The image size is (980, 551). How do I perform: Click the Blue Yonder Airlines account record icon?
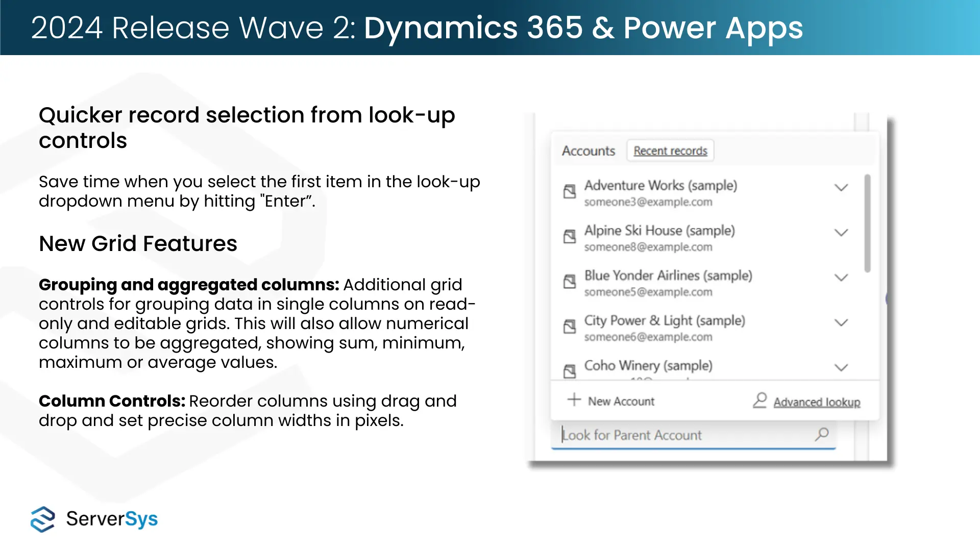(x=570, y=281)
